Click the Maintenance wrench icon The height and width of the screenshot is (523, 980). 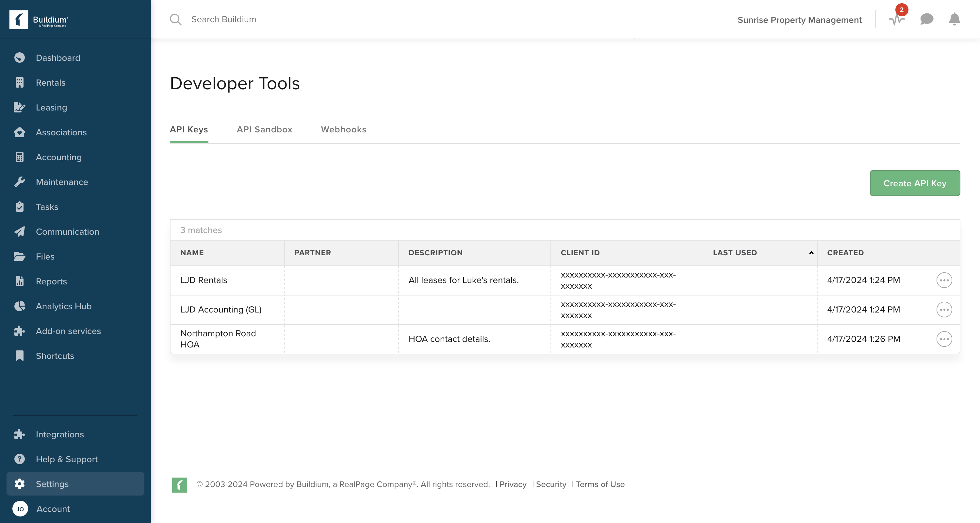point(19,182)
